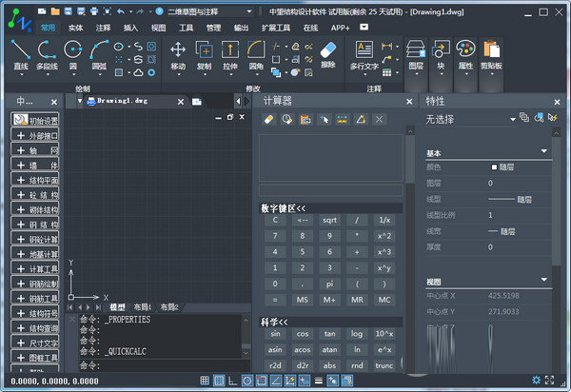Click the 颜色 随层 color swatch

pyautogui.click(x=495, y=167)
